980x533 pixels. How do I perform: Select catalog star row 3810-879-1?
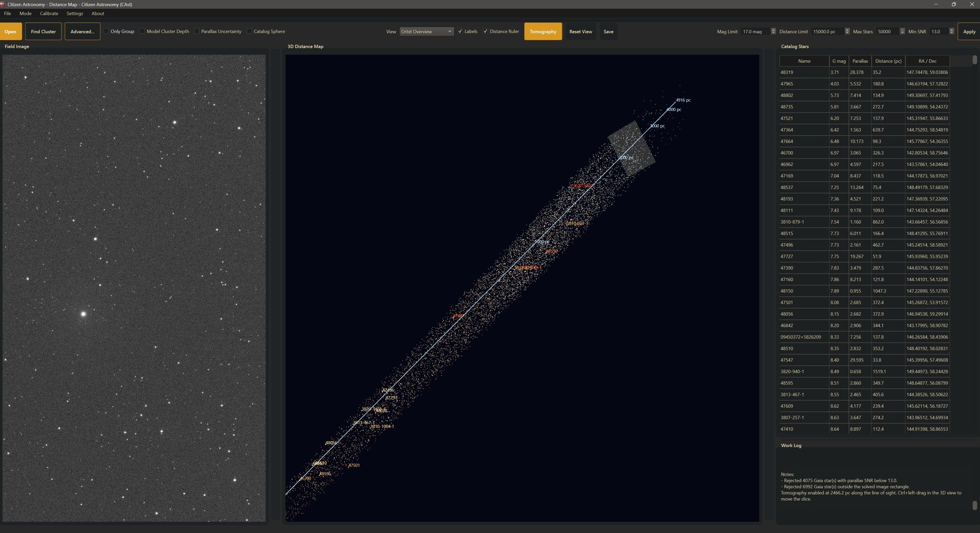point(865,222)
